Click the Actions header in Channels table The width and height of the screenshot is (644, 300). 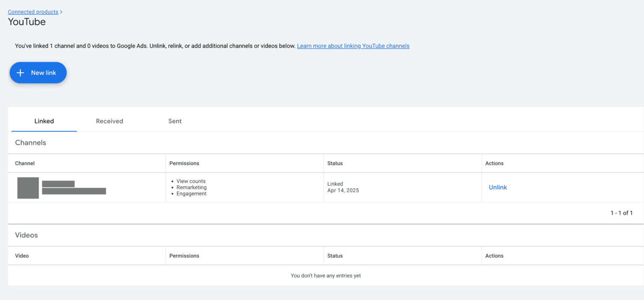494,163
